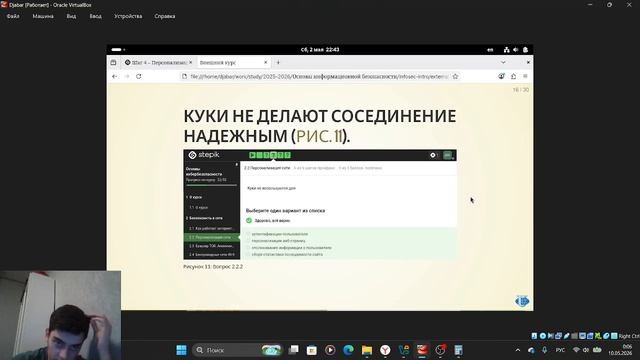Open the browser hamburger menu
Image resolution: width=640 pixels, height=360 pixels.
tap(525, 76)
